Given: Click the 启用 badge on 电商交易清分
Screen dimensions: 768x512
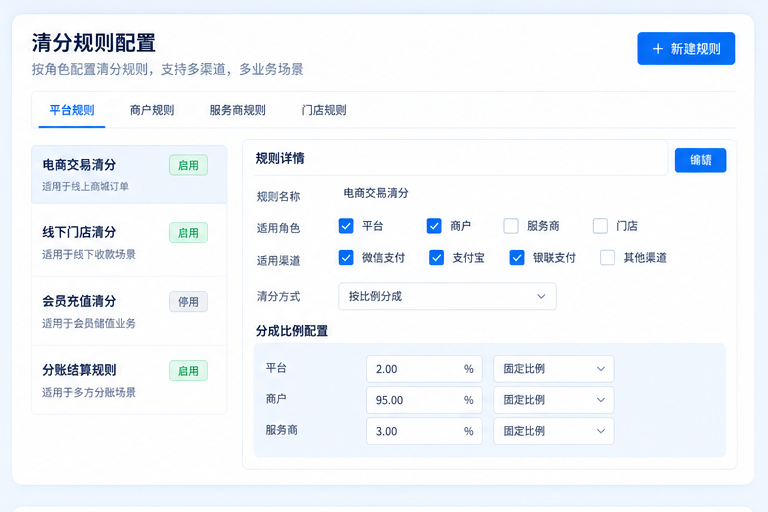Looking at the screenshot, I should (189, 165).
